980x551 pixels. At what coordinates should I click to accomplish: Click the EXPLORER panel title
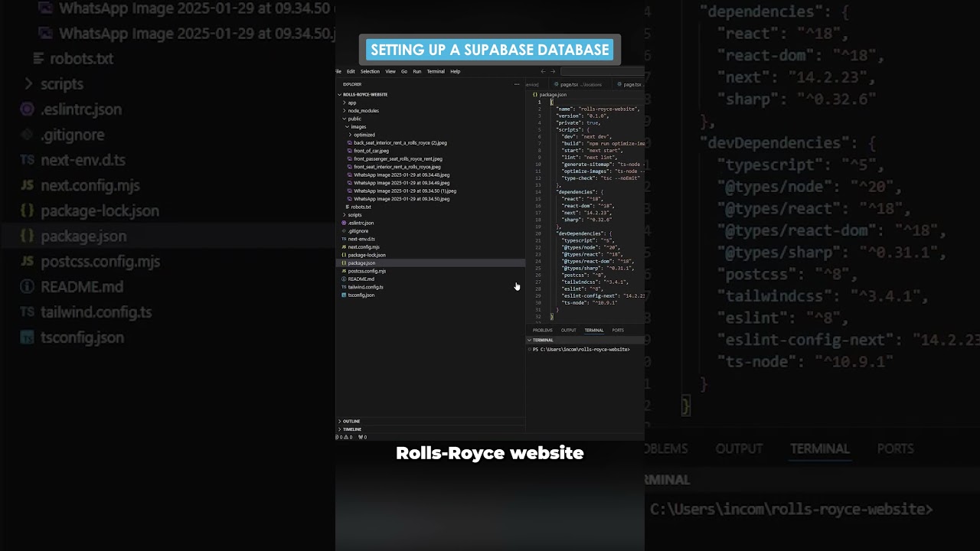tap(352, 84)
